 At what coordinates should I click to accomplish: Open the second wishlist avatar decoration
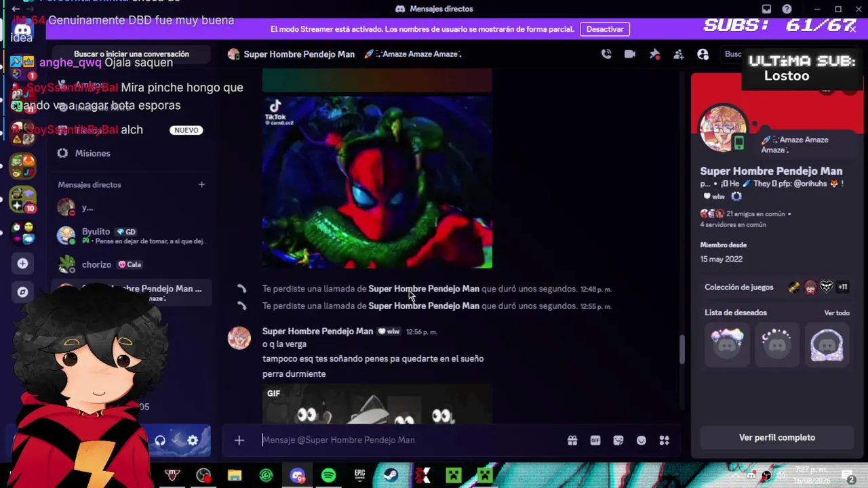[777, 344]
